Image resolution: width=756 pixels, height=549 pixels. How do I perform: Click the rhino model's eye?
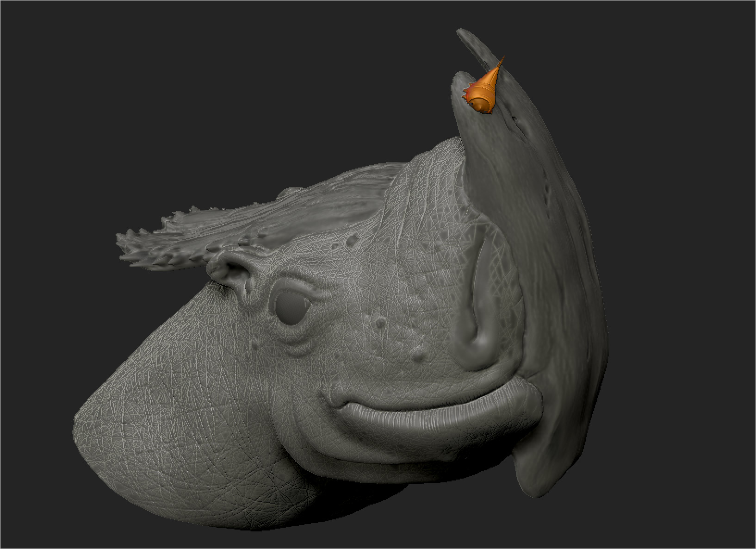point(292,308)
